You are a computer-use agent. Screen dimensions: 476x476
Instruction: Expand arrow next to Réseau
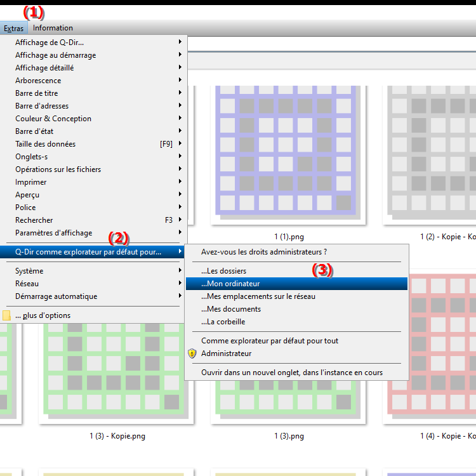(180, 283)
